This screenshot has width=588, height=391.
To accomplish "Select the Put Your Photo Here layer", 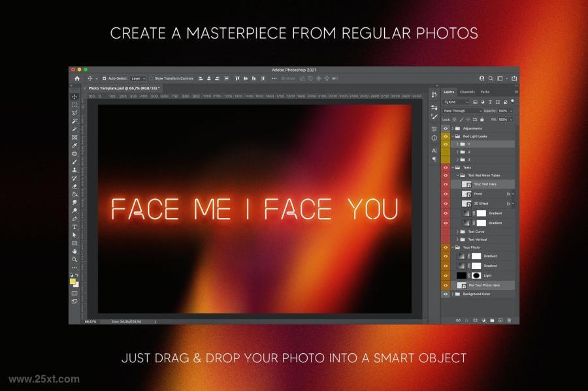I will click(x=482, y=285).
